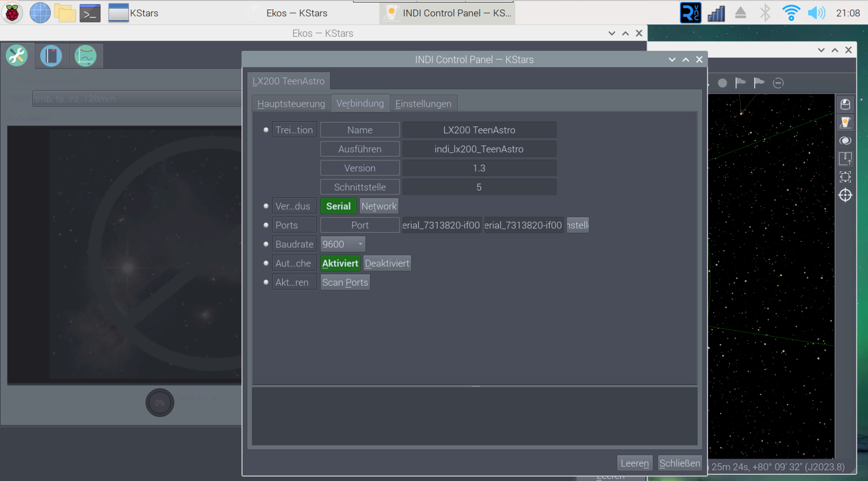
Task: Switch connection mode to Network
Action: click(379, 206)
